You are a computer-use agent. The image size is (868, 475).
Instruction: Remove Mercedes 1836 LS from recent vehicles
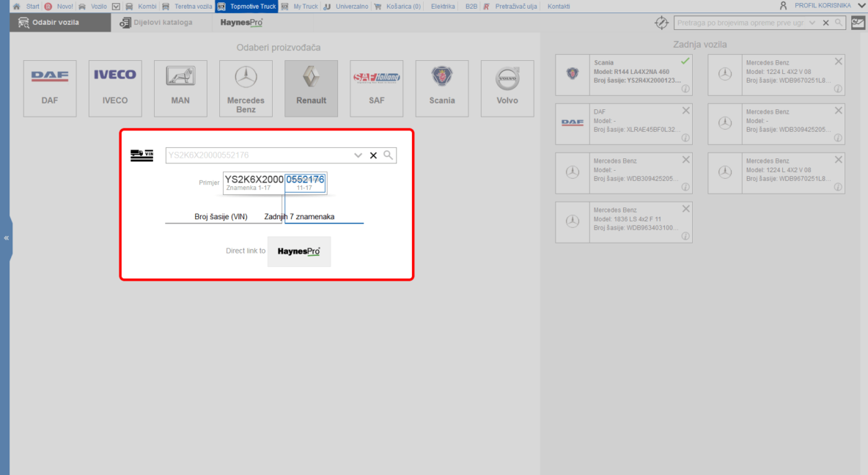[x=686, y=209]
